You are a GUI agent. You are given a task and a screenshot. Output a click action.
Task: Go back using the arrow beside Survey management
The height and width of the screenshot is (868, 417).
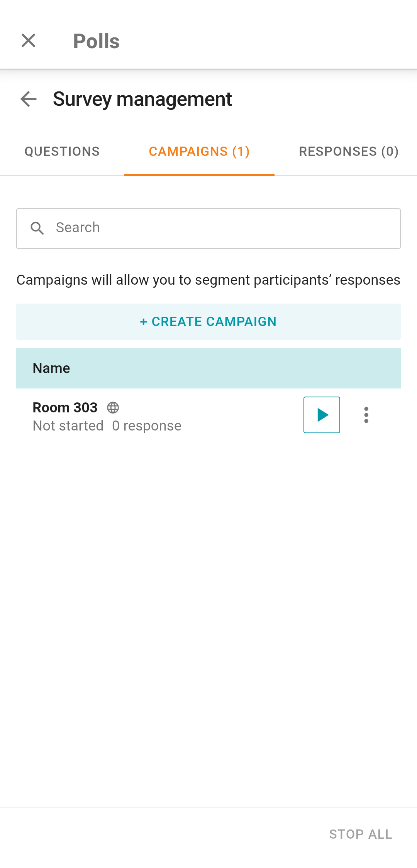coord(29,99)
